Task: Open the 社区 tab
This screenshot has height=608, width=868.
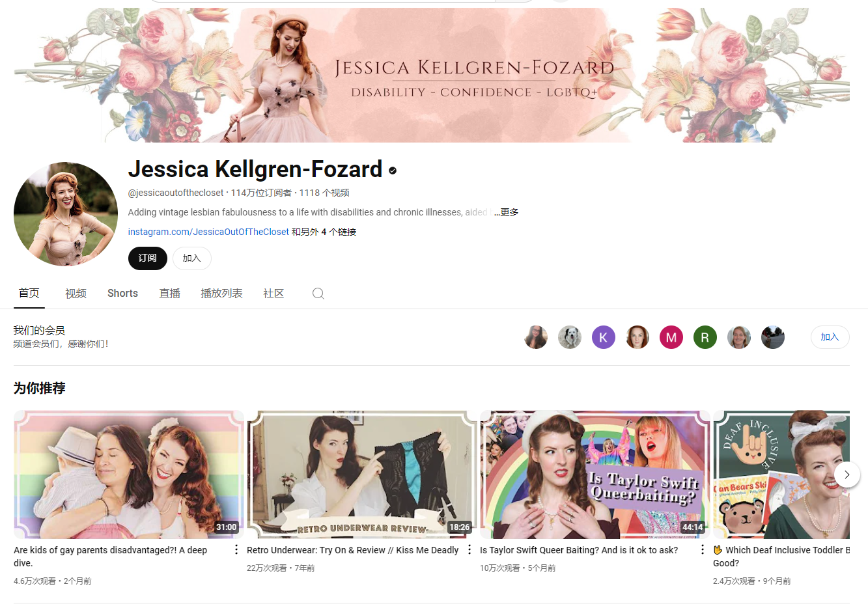Action: pos(273,294)
